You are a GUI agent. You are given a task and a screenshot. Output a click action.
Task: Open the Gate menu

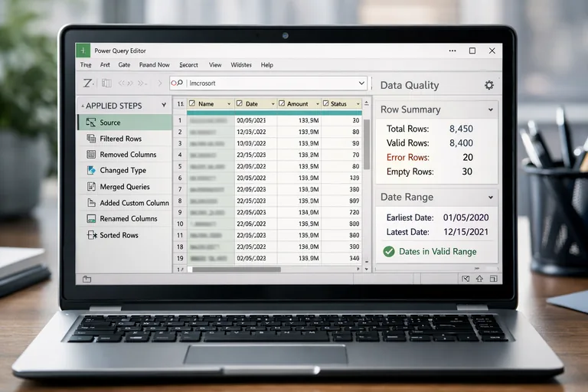[x=124, y=65]
